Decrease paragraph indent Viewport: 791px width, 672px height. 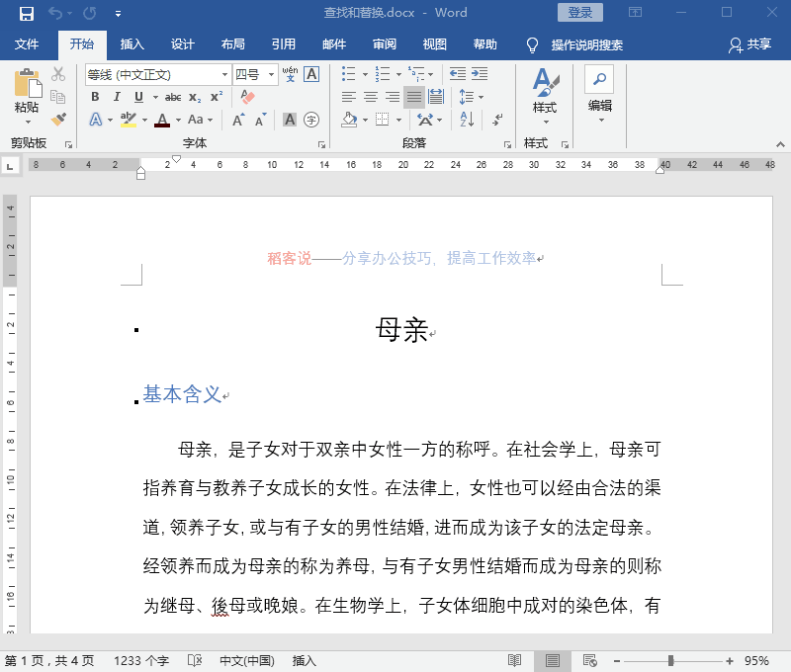pyautogui.click(x=458, y=74)
